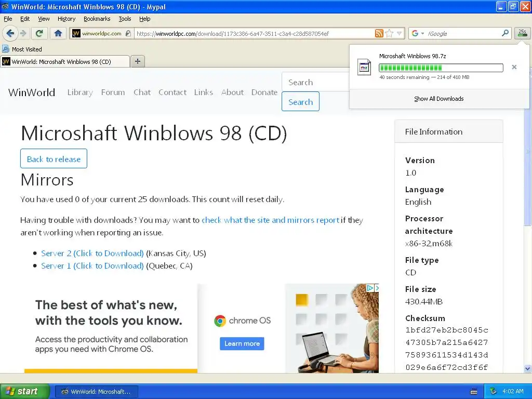This screenshot has width=532, height=399.
Task: Open the Forum nav link
Action: coord(113,92)
